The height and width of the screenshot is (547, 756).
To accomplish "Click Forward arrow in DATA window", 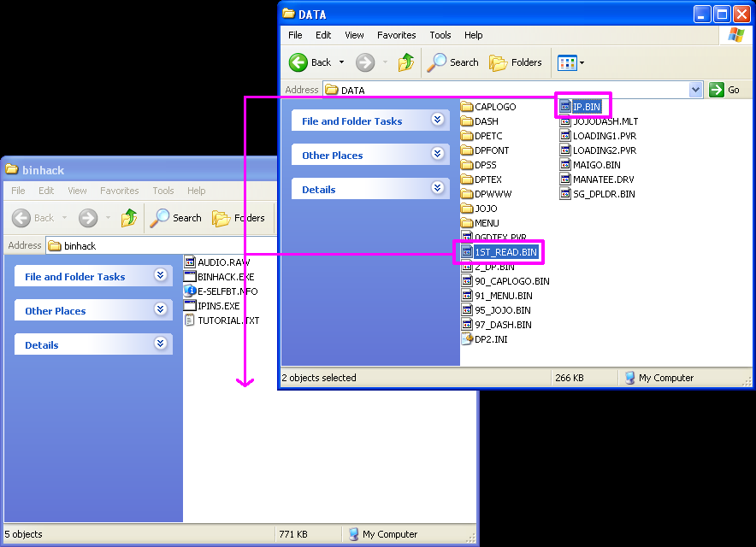I will tap(365, 62).
